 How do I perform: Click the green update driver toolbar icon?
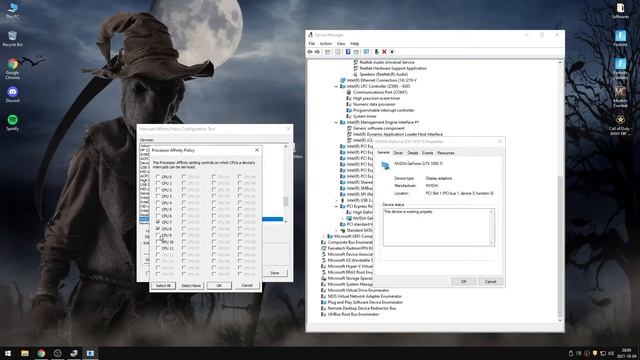(x=376, y=52)
